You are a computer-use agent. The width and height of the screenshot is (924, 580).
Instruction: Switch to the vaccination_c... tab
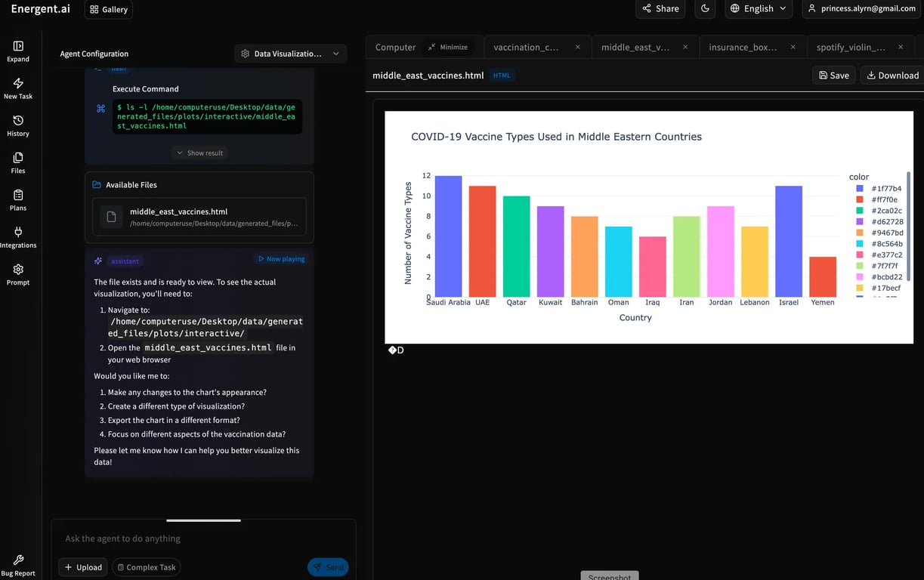pyautogui.click(x=527, y=47)
